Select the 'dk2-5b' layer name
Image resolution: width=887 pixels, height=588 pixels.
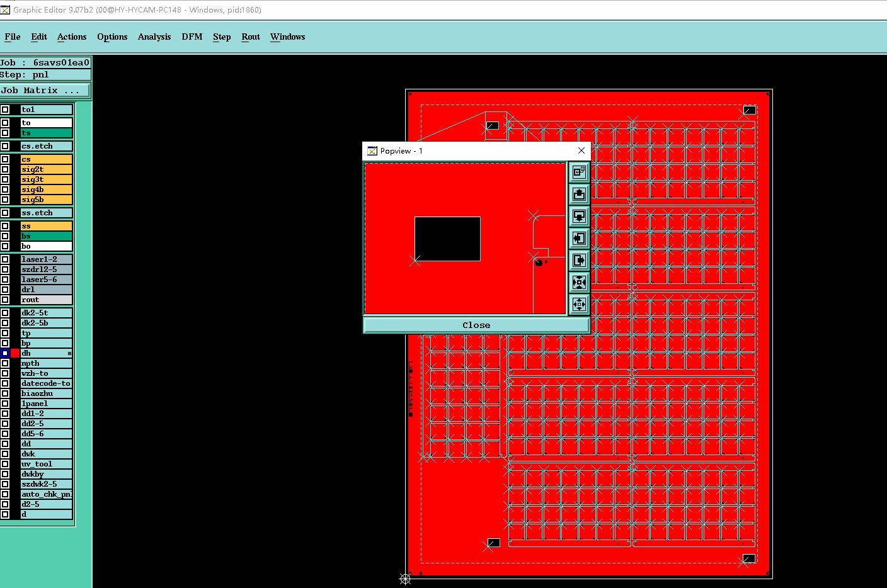(x=47, y=323)
